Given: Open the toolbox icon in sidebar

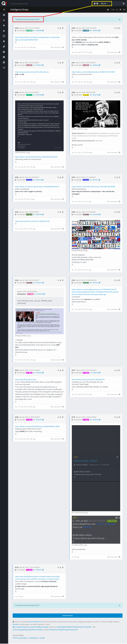Looking at the screenshot, I should [x=4, y=52].
